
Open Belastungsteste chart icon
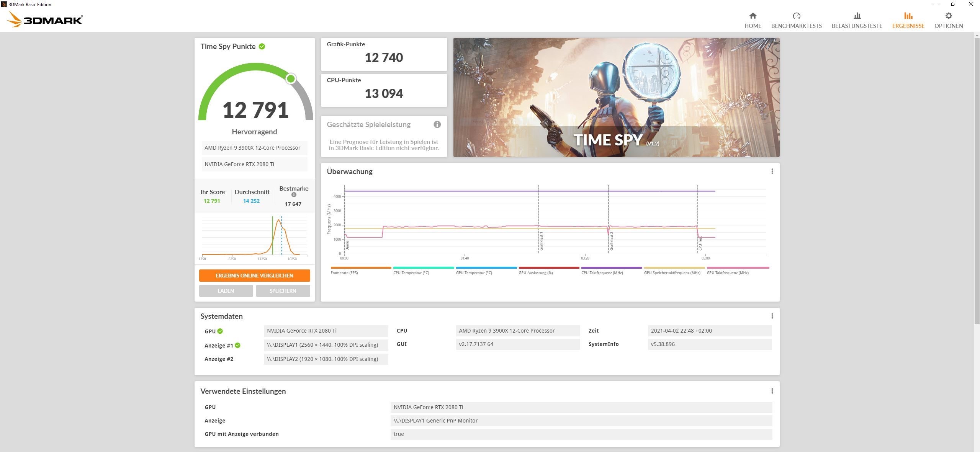(x=857, y=16)
